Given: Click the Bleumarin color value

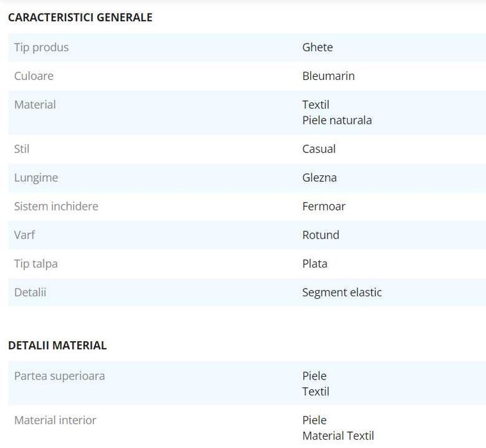Looking at the screenshot, I should 329,76.
